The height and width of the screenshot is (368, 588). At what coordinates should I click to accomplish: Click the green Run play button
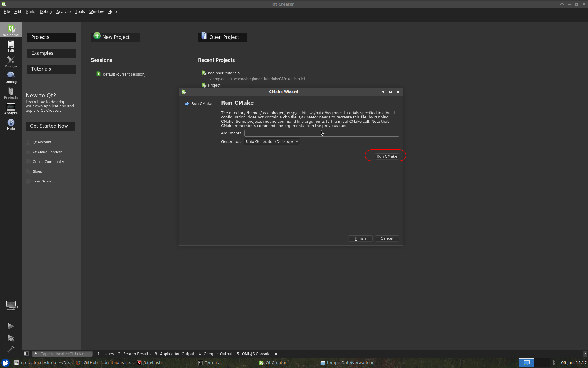coord(11,326)
